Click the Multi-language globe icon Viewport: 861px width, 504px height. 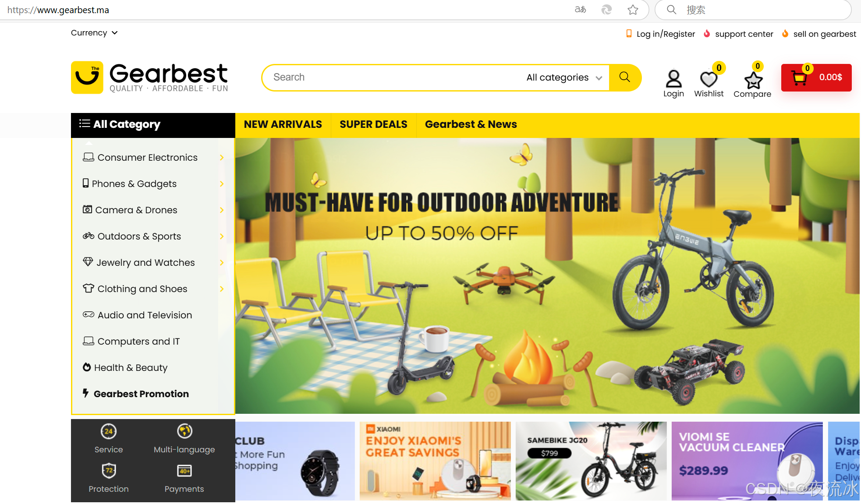tap(184, 431)
